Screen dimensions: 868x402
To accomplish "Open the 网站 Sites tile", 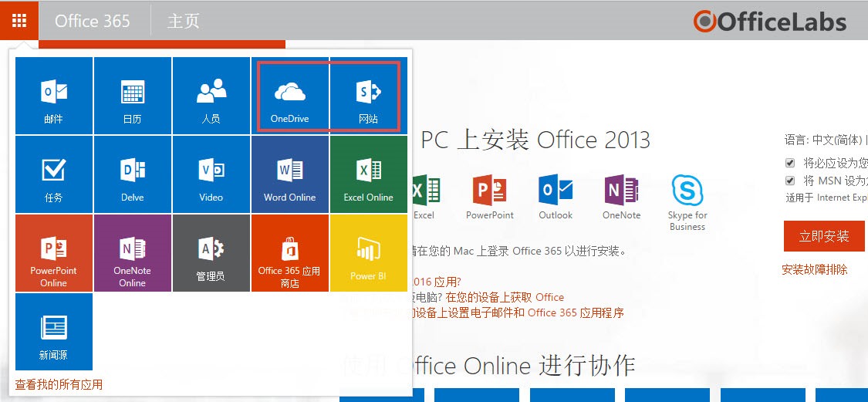I will click(368, 95).
